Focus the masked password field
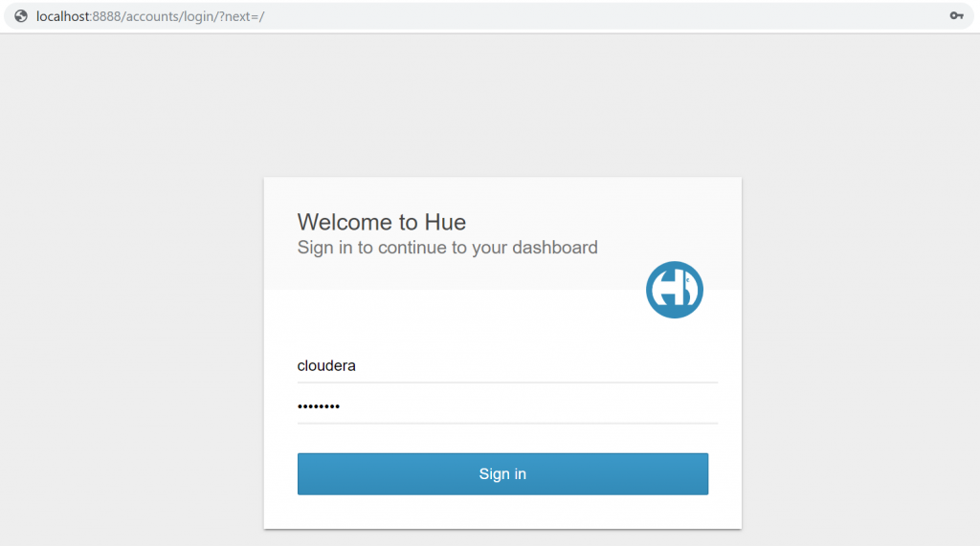The width and height of the screenshot is (980, 546). click(507, 406)
